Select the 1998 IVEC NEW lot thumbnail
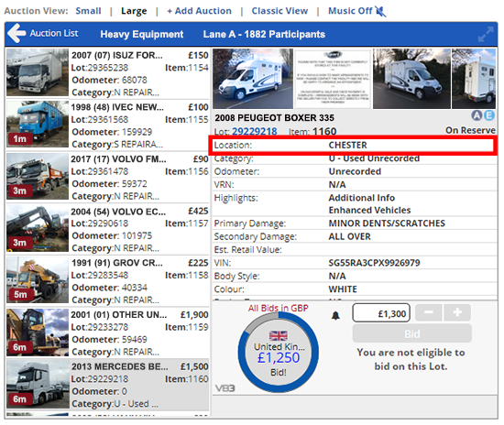504x425 pixels. pos(38,124)
